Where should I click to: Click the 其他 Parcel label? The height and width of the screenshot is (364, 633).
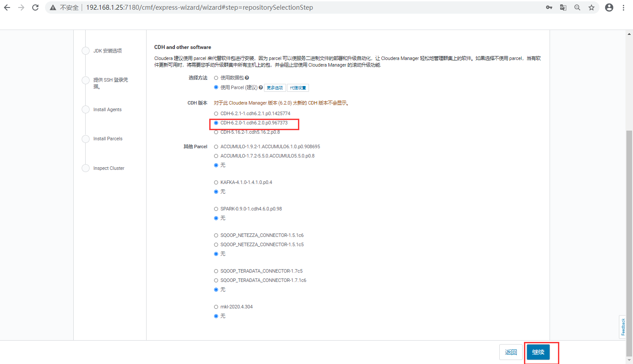pos(195,146)
